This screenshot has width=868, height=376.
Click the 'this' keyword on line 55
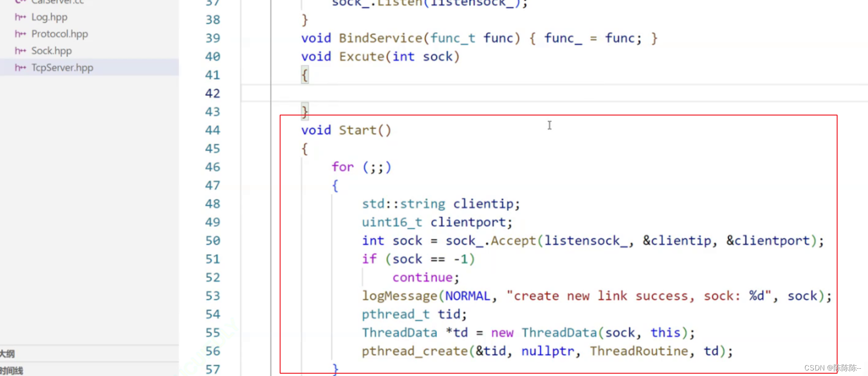(x=665, y=333)
